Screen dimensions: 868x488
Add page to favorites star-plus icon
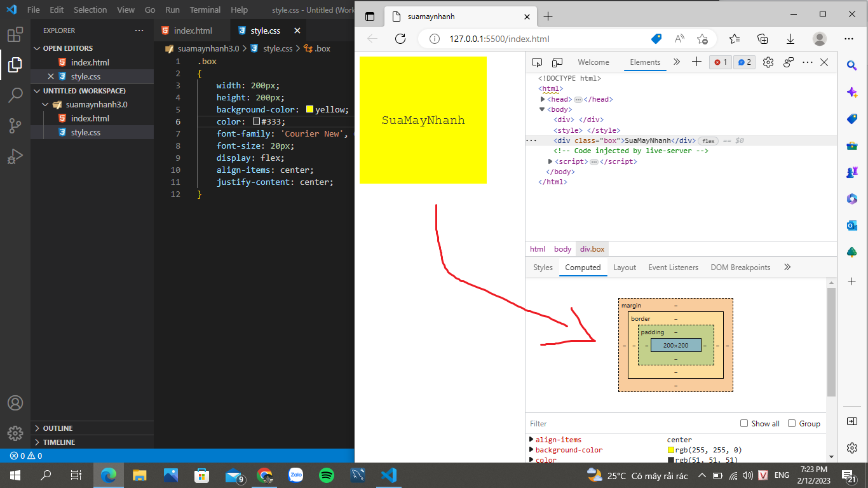[x=702, y=39]
